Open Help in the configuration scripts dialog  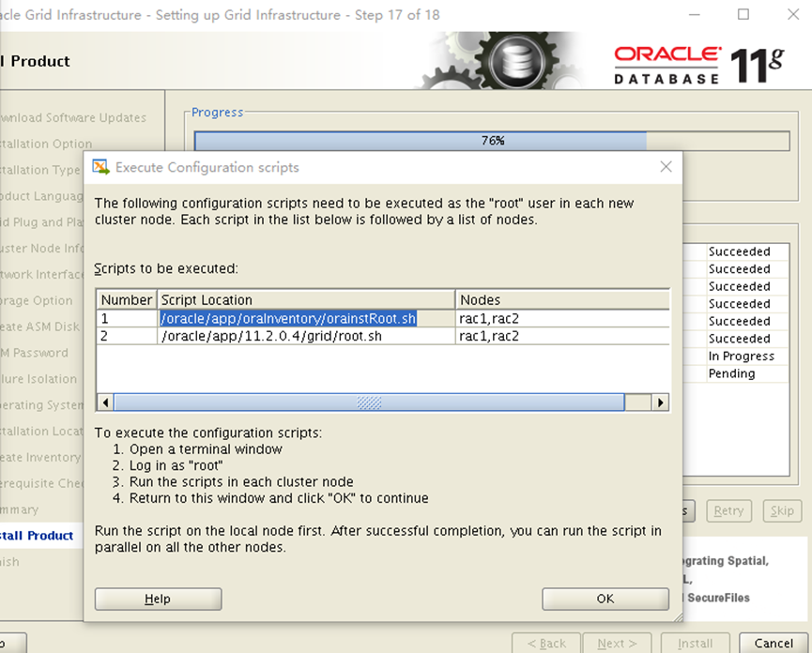(158, 599)
